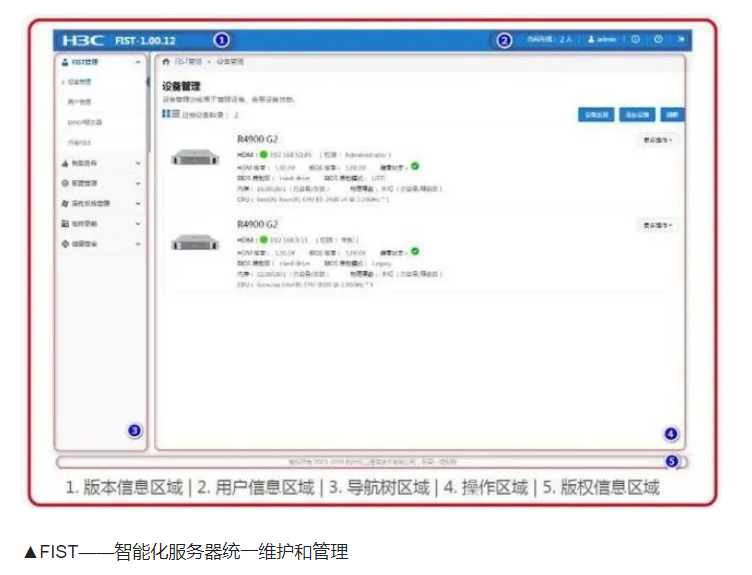The height and width of the screenshot is (575, 752).
Task: Click the first device title R4900 G2
Action: point(258,139)
